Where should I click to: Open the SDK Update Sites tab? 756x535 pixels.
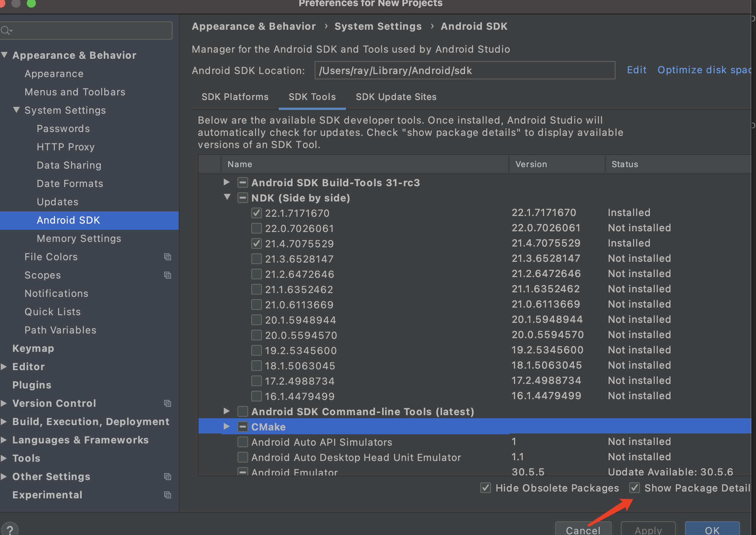(x=396, y=97)
